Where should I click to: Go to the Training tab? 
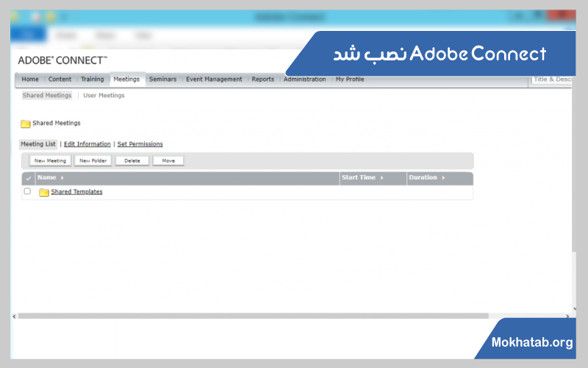92,79
